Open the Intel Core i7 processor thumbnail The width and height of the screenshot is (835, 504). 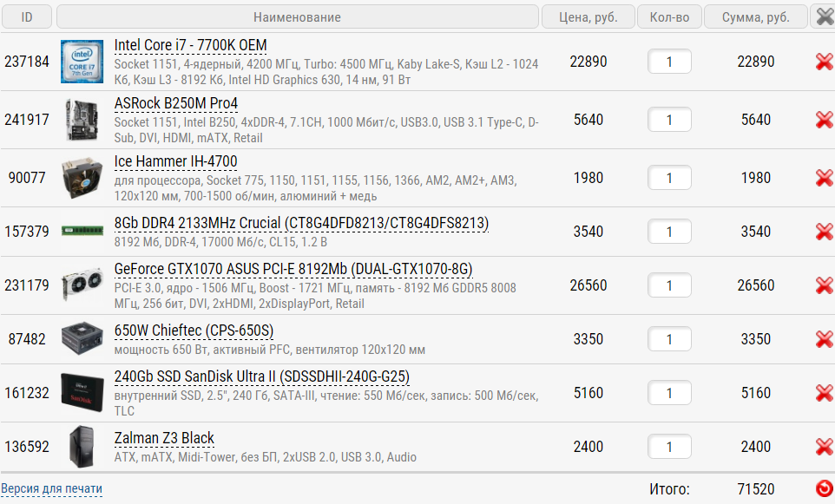coord(82,62)
